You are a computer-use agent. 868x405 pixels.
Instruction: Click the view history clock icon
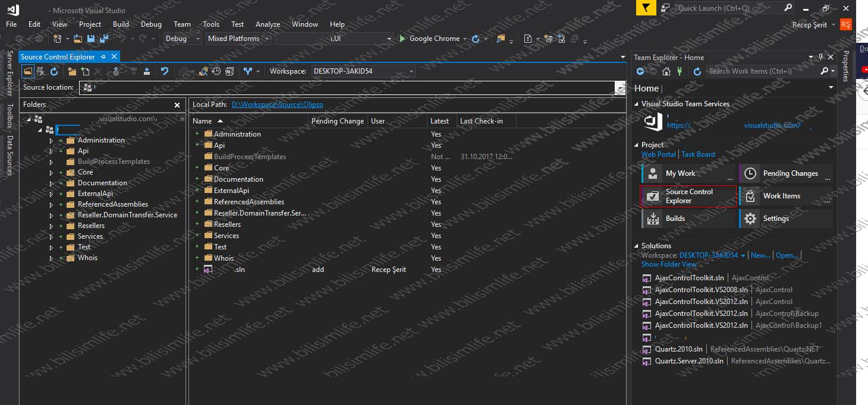tap(216, 71)
